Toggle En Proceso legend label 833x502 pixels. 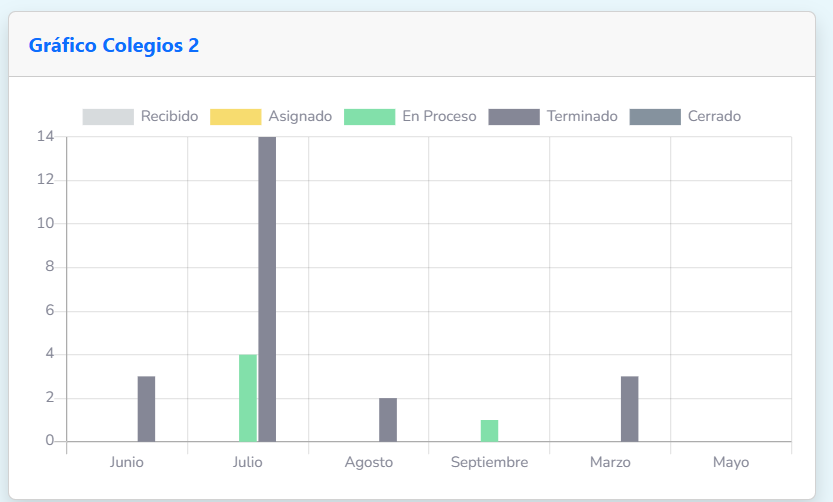(439, 116)
